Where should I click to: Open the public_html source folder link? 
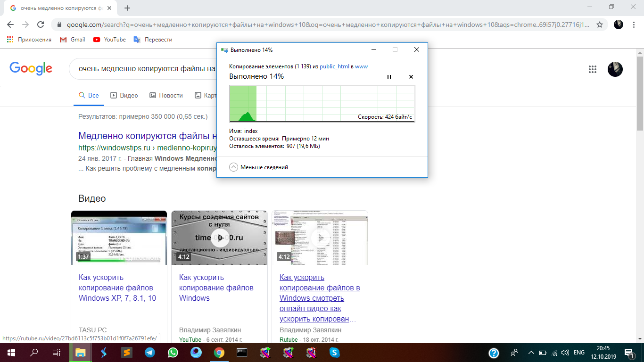coord(334,66)
